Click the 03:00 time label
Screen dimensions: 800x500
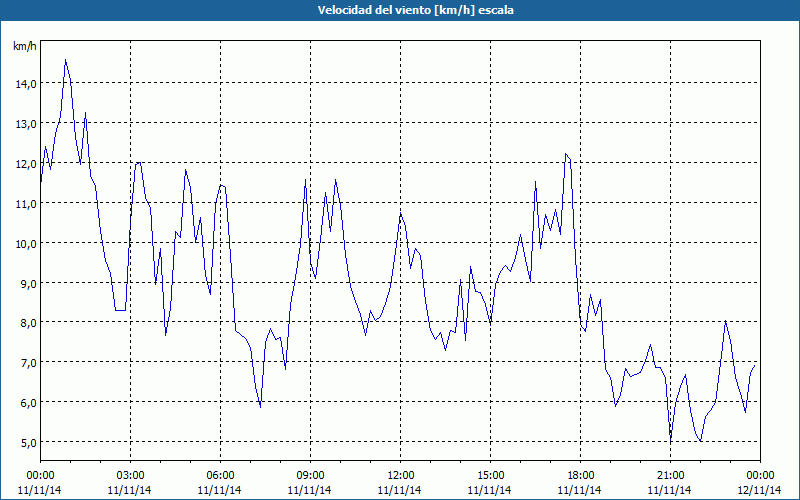point(130,476)
